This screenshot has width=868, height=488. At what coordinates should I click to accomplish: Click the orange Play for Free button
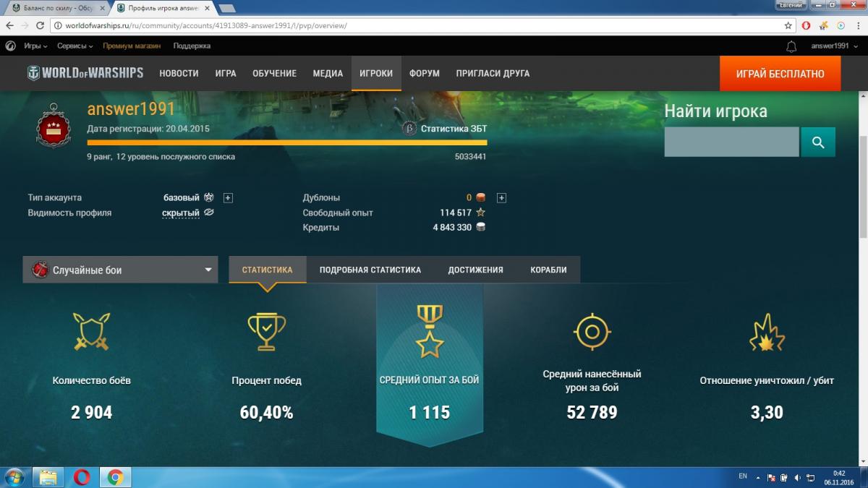point(780,73)
